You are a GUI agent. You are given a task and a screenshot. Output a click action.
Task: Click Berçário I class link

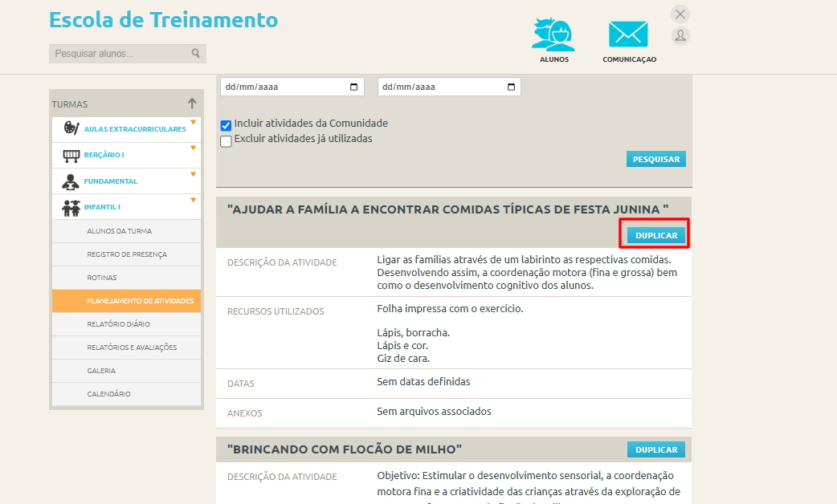point(104,155)
